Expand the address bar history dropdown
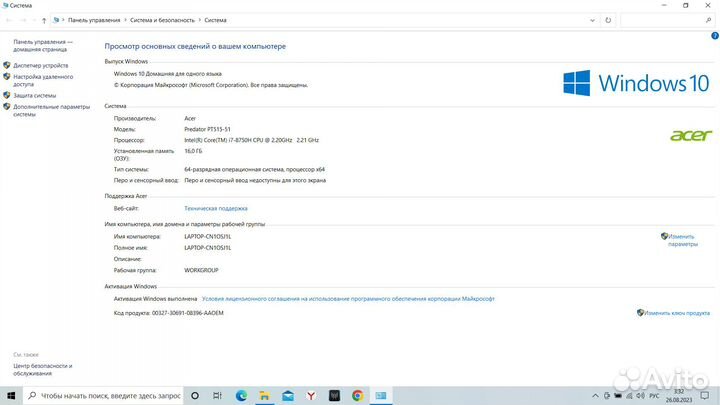This screenshot has width=720, height=405. (x=592, y=20)
